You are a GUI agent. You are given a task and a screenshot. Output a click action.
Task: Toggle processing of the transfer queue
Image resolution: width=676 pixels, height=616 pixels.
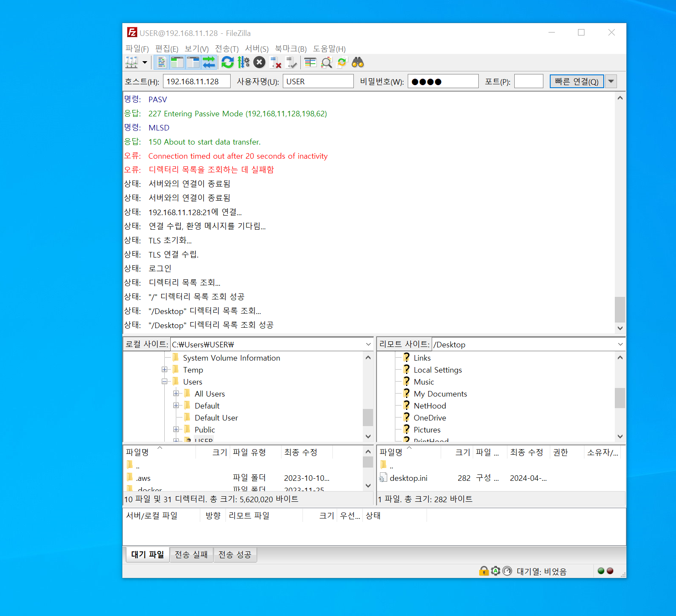coord(243,62)
